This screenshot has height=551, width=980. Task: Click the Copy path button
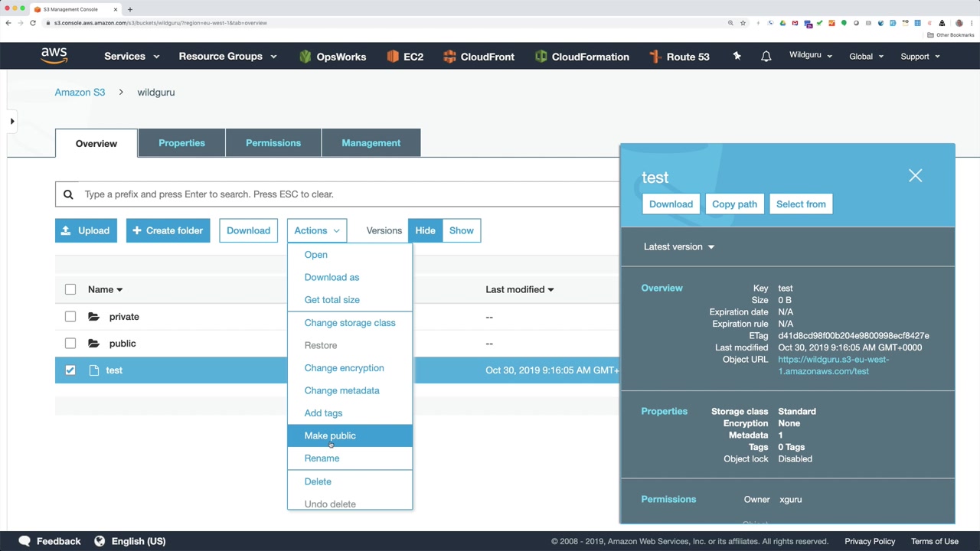734,204
